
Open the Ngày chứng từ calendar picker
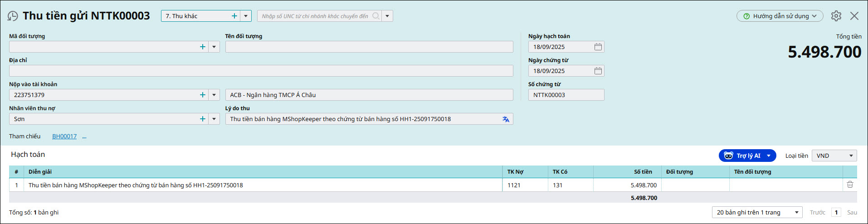click(598, 71)
